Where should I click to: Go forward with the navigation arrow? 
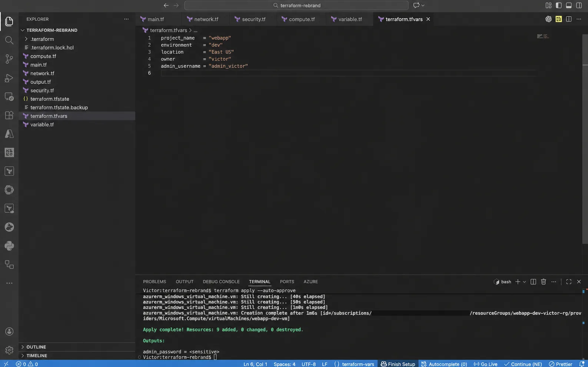[176, 5]
